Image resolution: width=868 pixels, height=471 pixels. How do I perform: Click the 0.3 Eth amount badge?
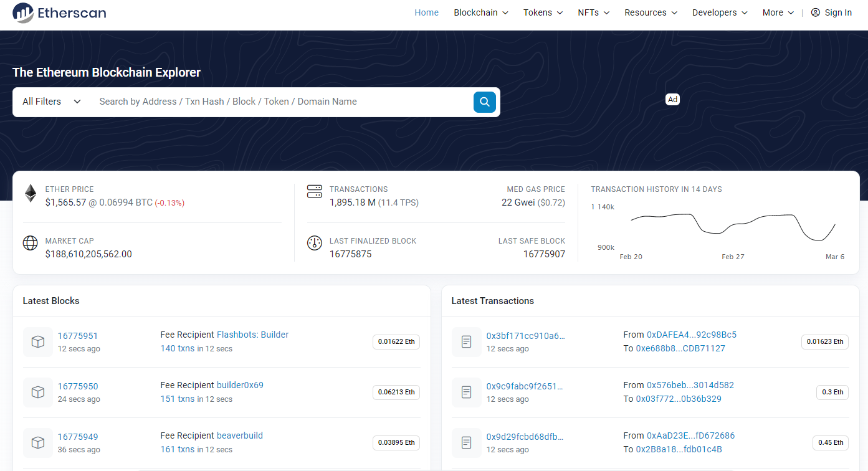tap(832, 392)
